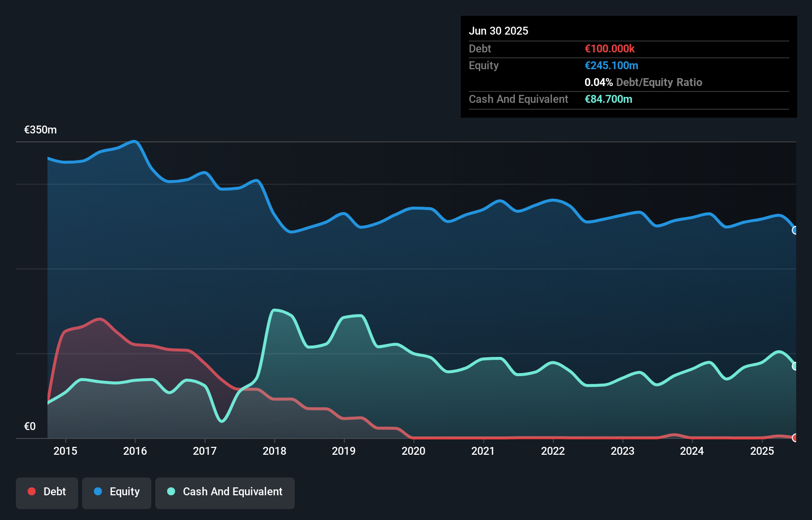This screenshot has height=520, width=812.
Task: Toggle the Cash And Equivalent legend button
Action: click(x=225, y=492)
